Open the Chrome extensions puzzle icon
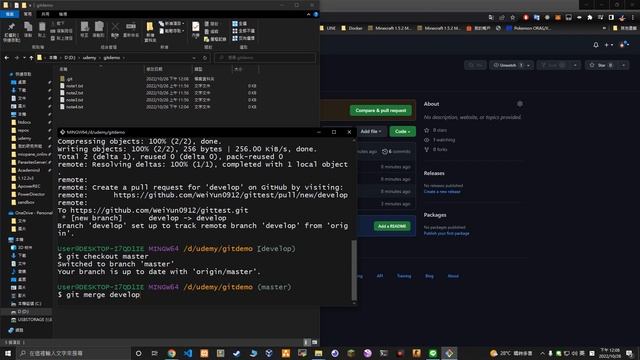 (x=589, y=17)
